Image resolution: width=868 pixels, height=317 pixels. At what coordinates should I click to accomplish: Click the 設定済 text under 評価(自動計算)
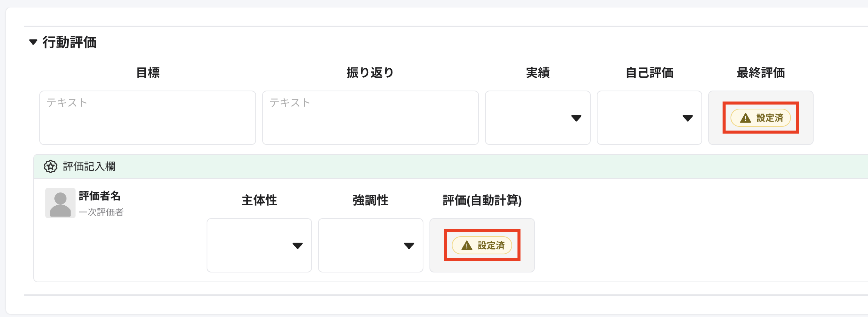tap(491, 246)
